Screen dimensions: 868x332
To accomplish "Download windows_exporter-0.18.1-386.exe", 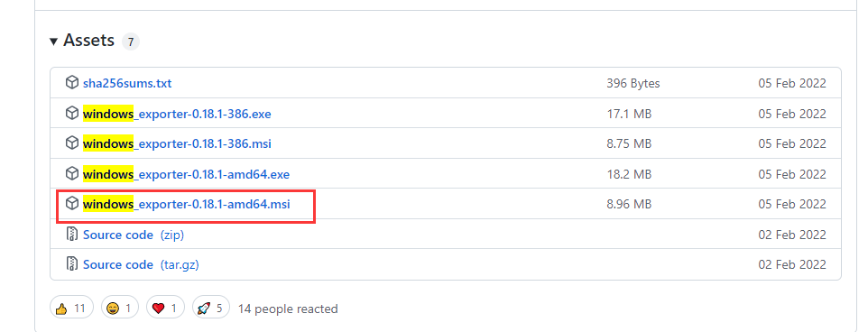I will (177, 114).
